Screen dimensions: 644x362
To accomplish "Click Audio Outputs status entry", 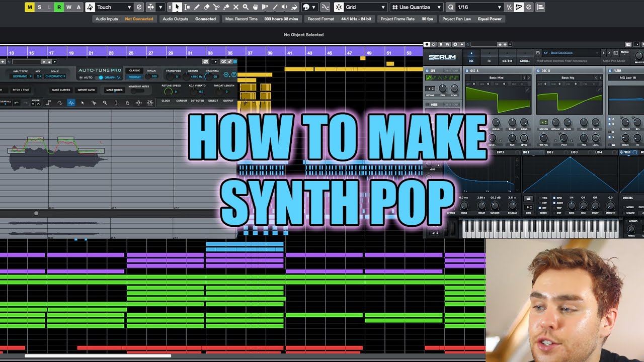I will coord(189,19).
